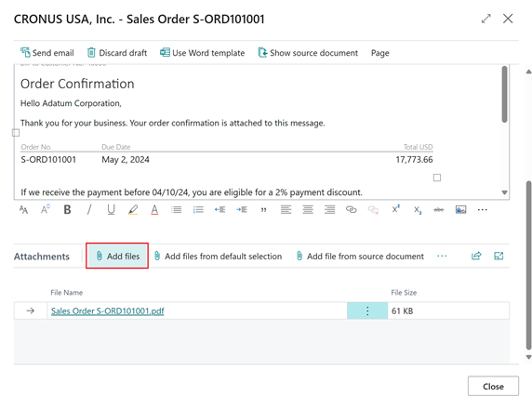
Task: Share the attachments list
Action: pyautogui.click(x=476, y=256)
